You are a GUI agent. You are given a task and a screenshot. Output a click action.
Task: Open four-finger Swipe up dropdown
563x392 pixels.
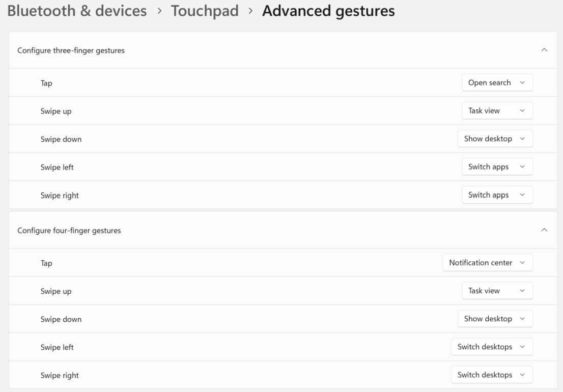point(497,291)
